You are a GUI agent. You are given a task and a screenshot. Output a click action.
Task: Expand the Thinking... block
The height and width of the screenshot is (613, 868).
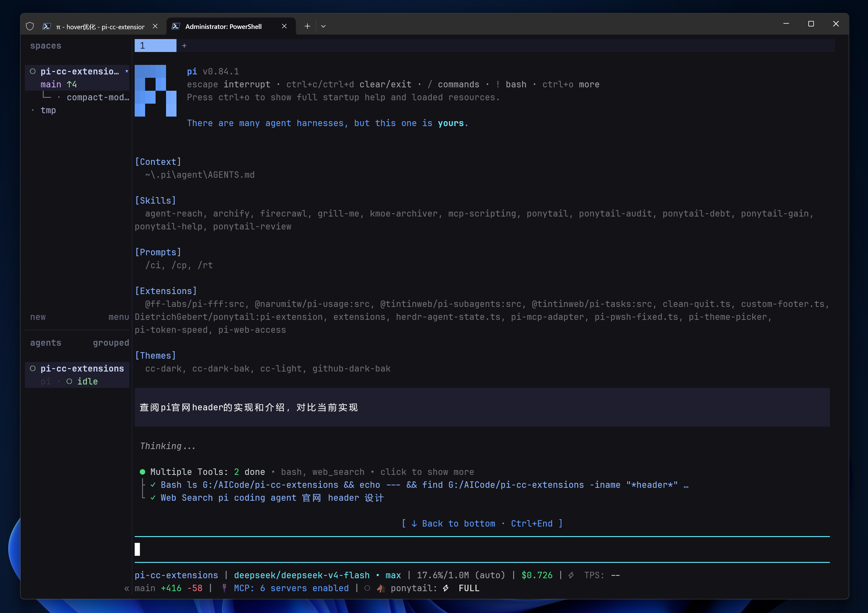168,446
